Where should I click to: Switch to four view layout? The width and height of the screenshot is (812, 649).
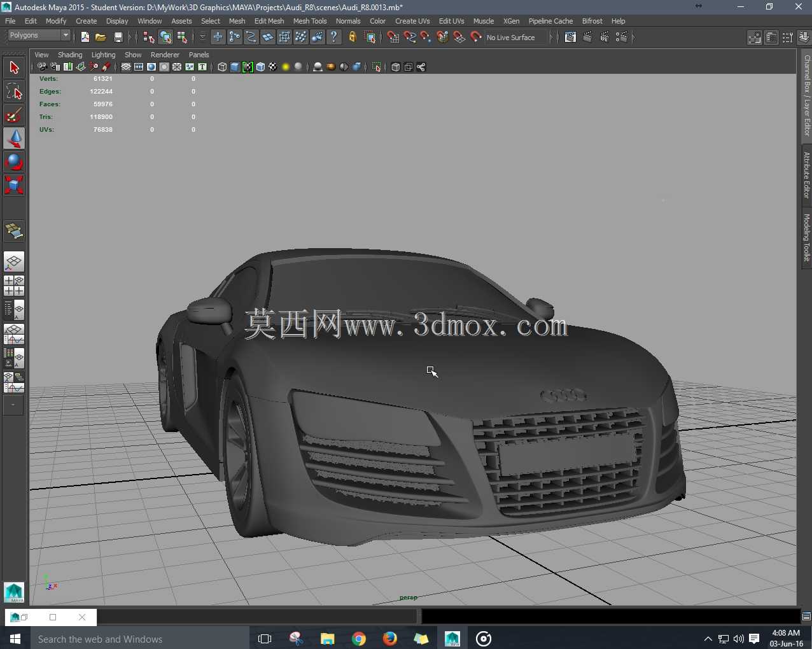14,286
